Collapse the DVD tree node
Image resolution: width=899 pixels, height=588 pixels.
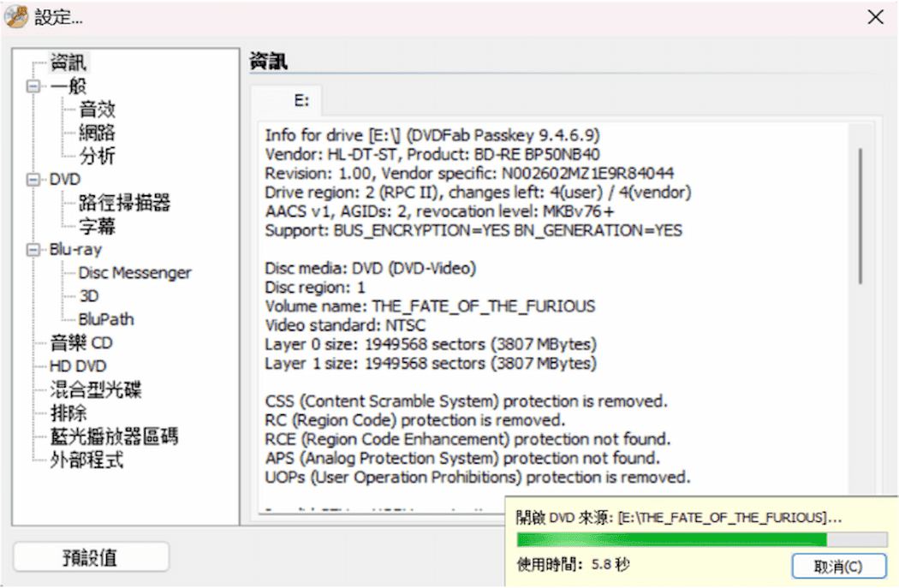[34, 180]
